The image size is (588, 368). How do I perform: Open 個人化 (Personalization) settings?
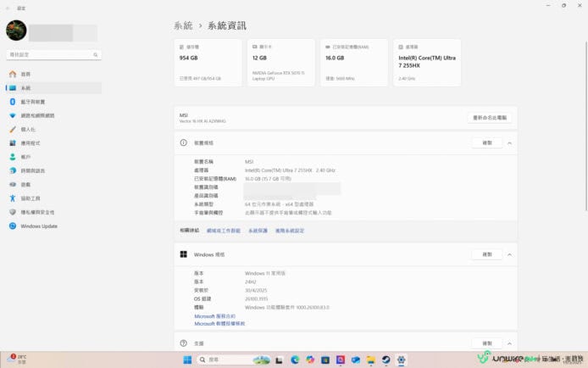[28, 130]
